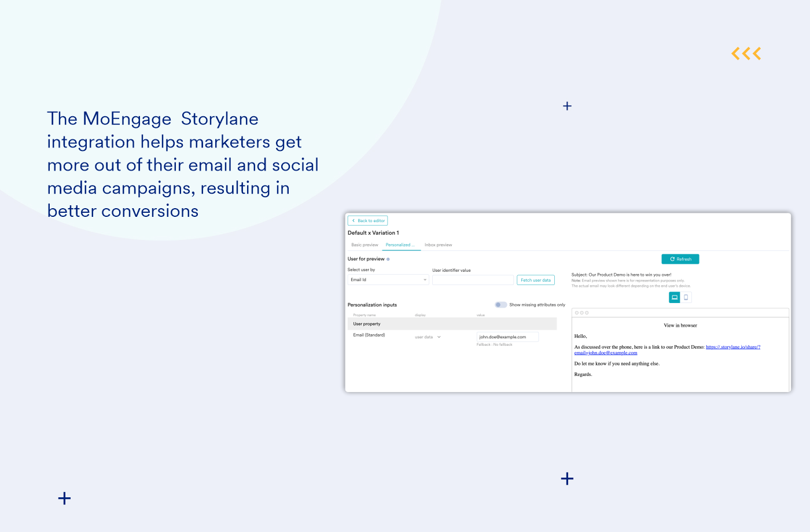
Task: Focus the User identifier value field
Action: tap(473, 280)
